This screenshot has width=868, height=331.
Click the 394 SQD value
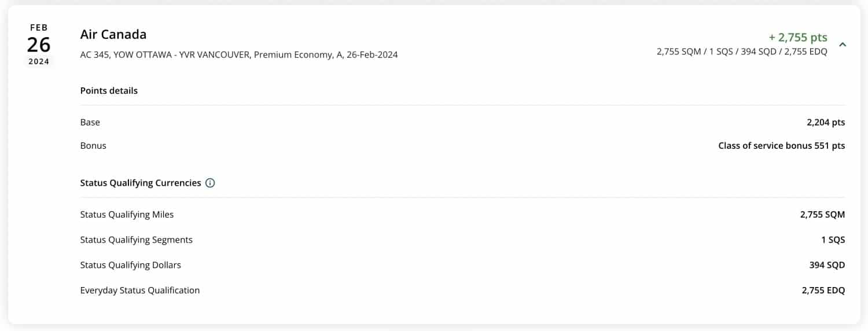[x=827, y=265]
